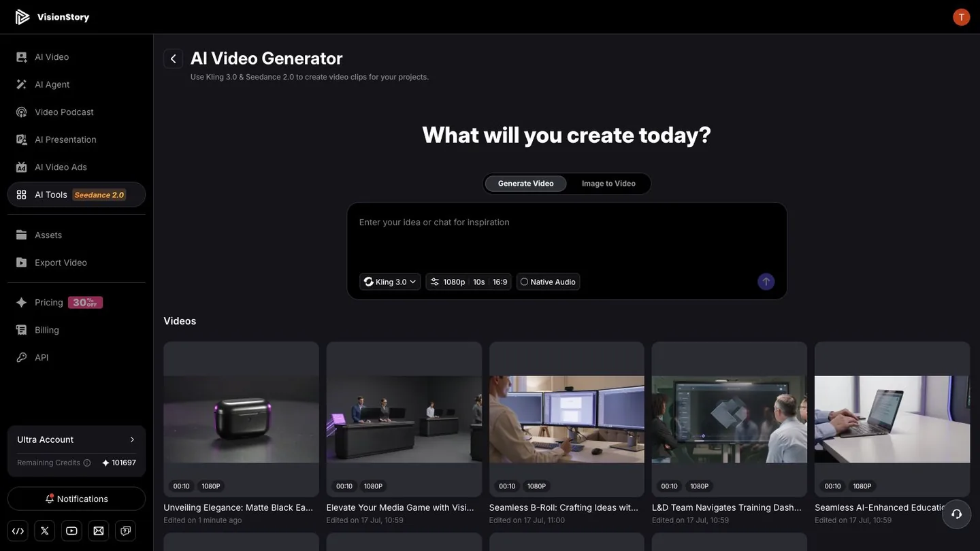Open AI Video Ads in the sidebar

pos(76,167)
